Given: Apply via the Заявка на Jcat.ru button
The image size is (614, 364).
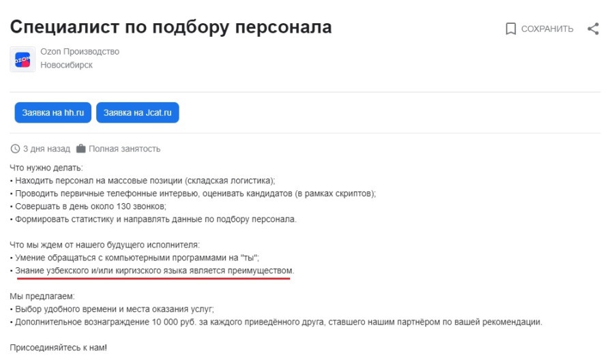Looking at the screenshot, I should [137, 112].
